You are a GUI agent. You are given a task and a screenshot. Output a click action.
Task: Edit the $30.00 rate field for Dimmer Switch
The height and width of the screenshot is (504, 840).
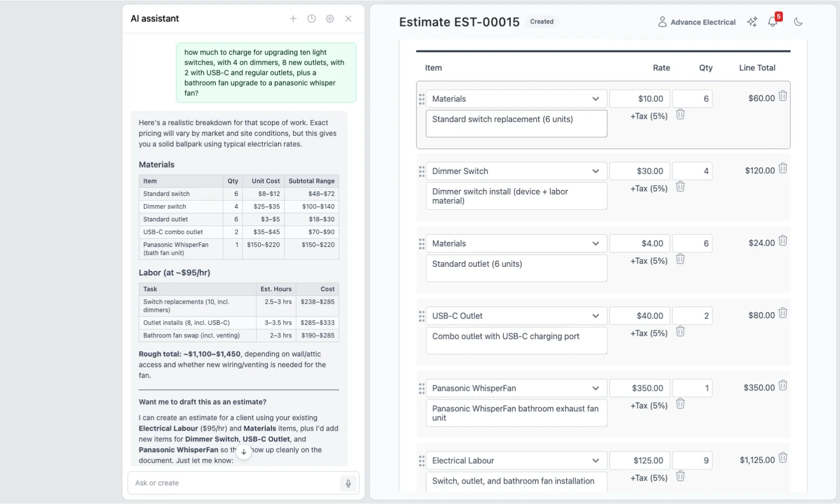click(640, 171)
